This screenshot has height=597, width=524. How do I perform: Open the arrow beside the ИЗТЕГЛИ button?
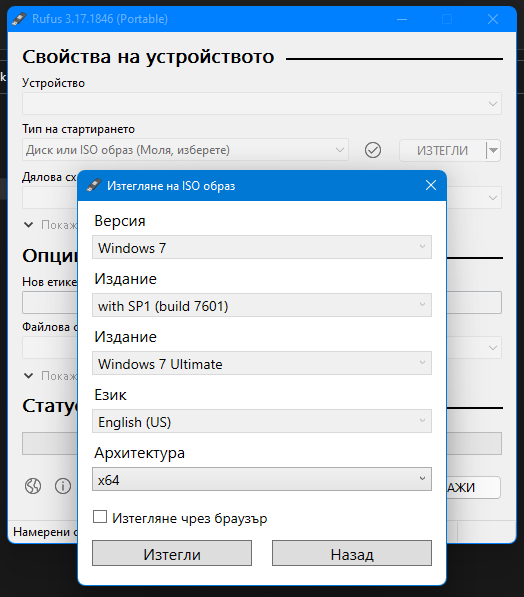click(x=493, y=151)
